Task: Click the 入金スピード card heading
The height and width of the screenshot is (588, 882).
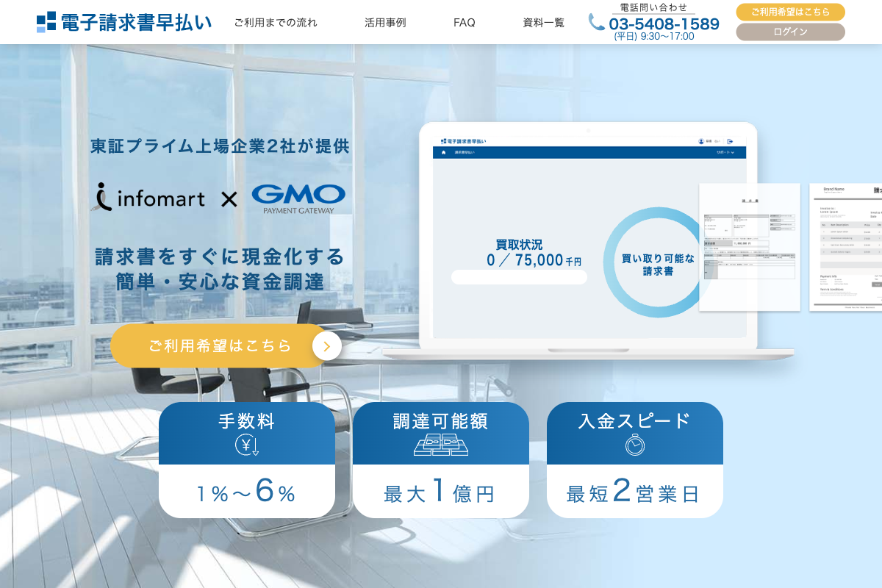Action: click(x=635, y=420)
